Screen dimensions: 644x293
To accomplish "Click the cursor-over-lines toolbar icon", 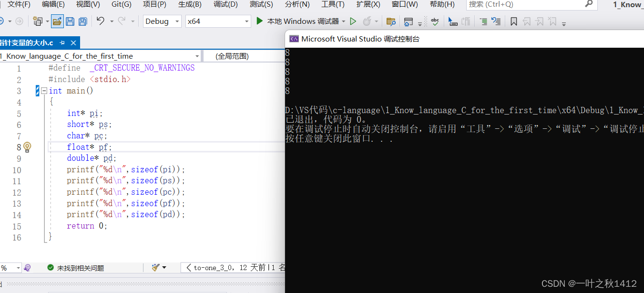I will 453,21.
